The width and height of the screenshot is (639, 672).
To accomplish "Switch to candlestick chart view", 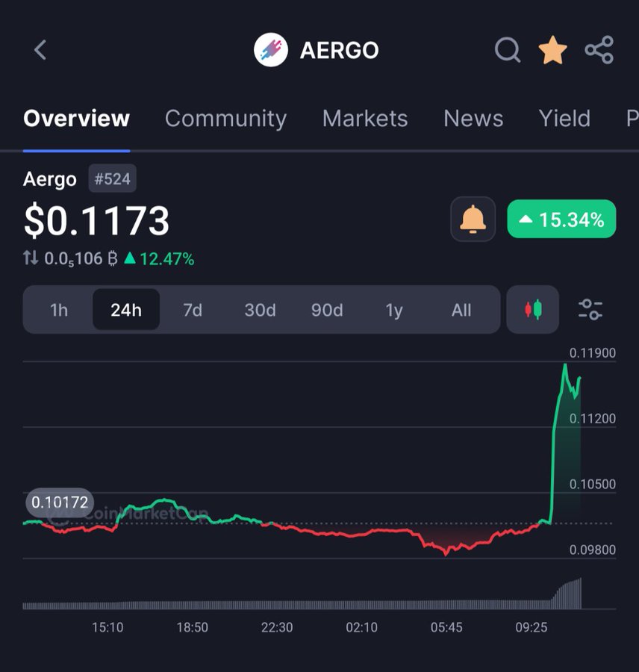I will 533,309.
